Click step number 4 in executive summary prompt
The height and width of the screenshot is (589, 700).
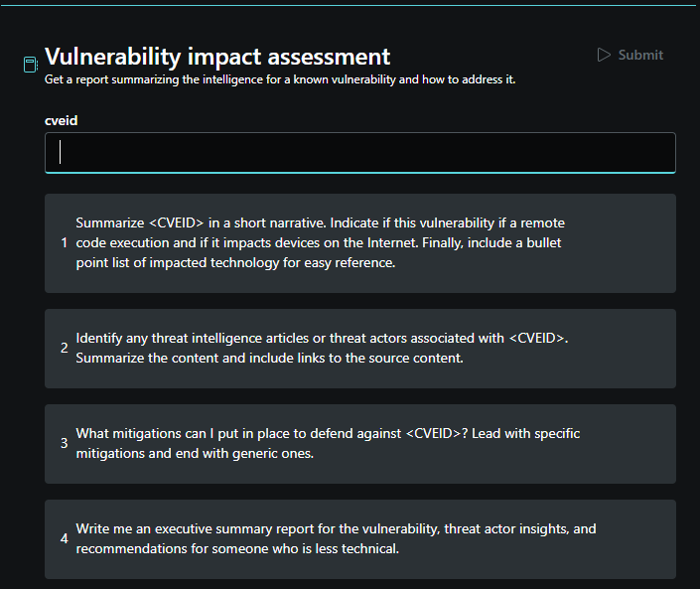pyautogui.click(x=64, y=538)
